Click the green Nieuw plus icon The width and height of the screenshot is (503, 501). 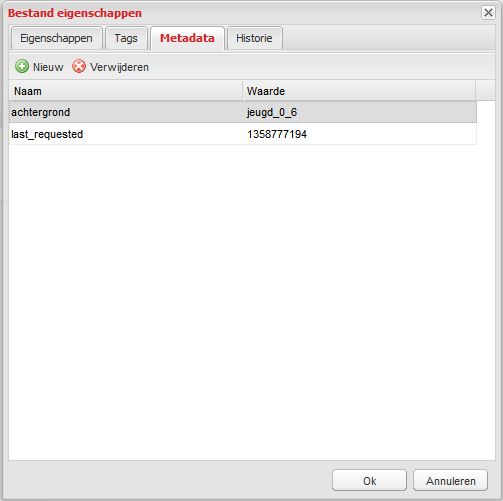pos(22,66)
